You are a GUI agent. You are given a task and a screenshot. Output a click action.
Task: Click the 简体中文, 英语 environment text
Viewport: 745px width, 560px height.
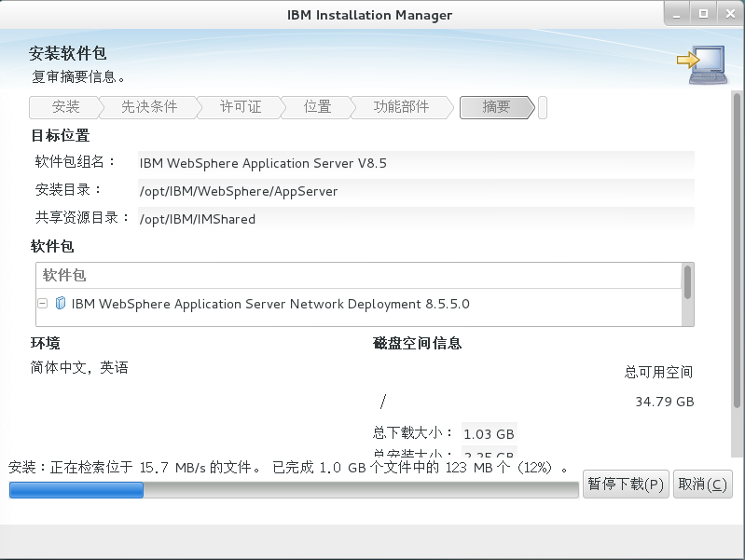point(79,367)
